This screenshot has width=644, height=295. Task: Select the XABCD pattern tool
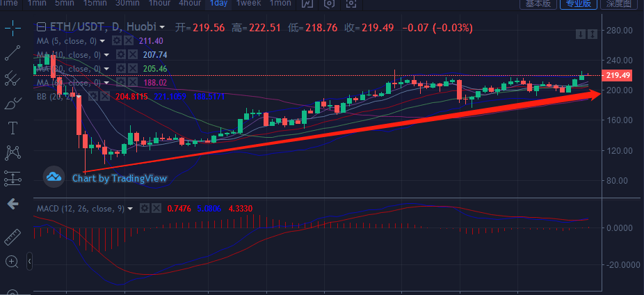tap(13, 153)
